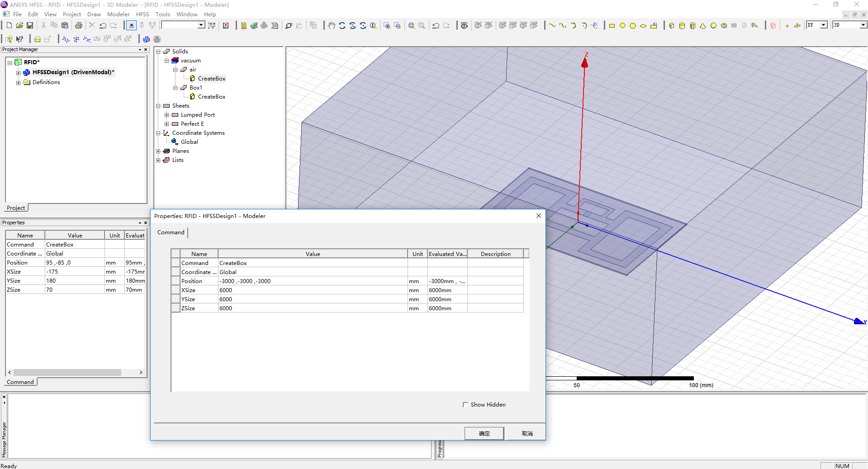Choose the Draw rectangle tool
The height and width of the screenshot is (469, 868).
[x=612, y=26]
